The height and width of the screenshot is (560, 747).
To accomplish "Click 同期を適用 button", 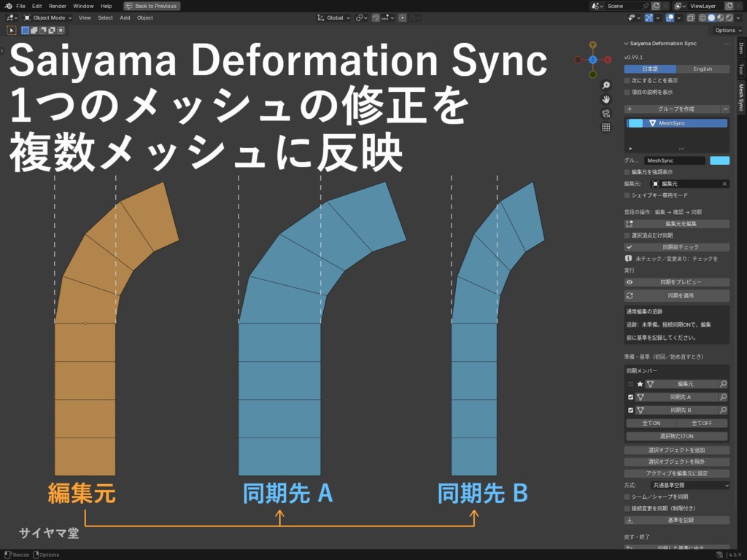I will 677,296.
